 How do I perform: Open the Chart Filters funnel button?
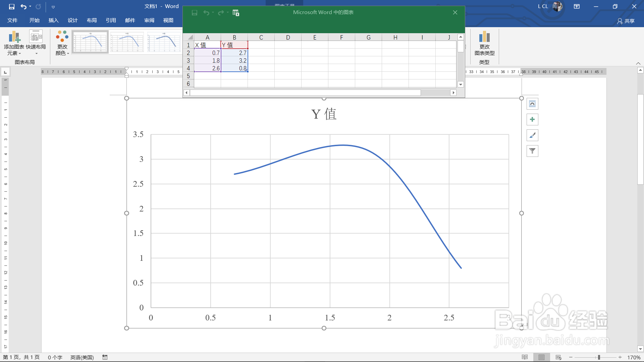coord(532,151)
